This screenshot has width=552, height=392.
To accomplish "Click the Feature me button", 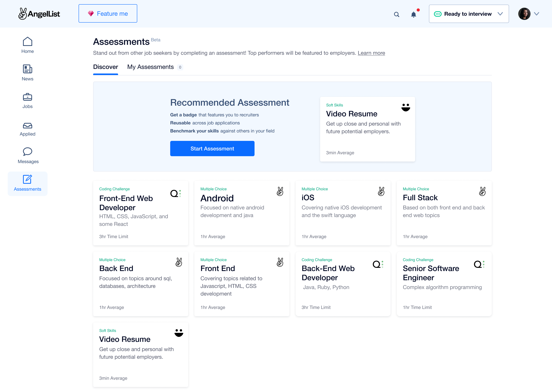I will (x=108, y=13).
